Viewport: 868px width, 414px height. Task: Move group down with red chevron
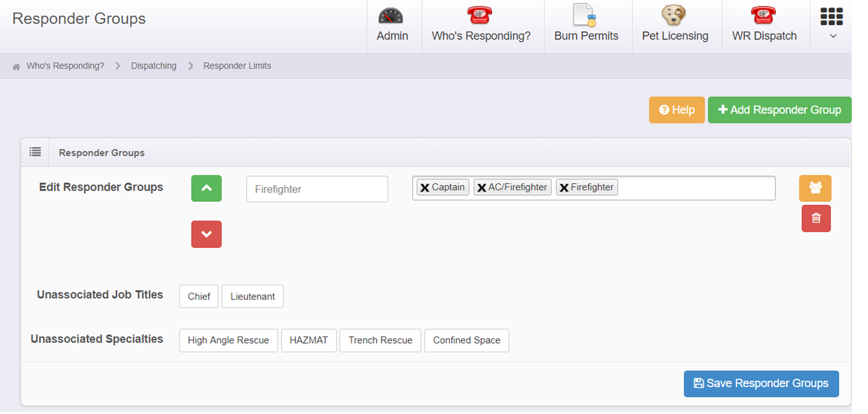[x=206, y=234]
